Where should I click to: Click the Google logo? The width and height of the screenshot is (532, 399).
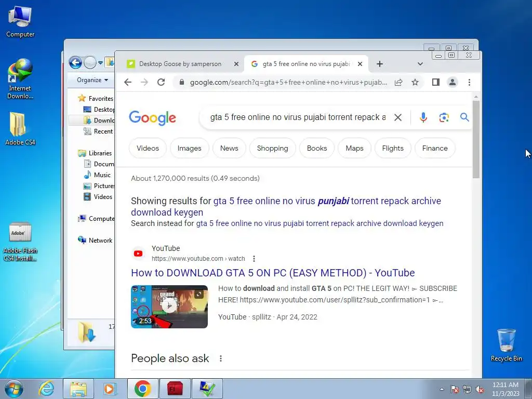pyautogui.click(x=152, y=118)
